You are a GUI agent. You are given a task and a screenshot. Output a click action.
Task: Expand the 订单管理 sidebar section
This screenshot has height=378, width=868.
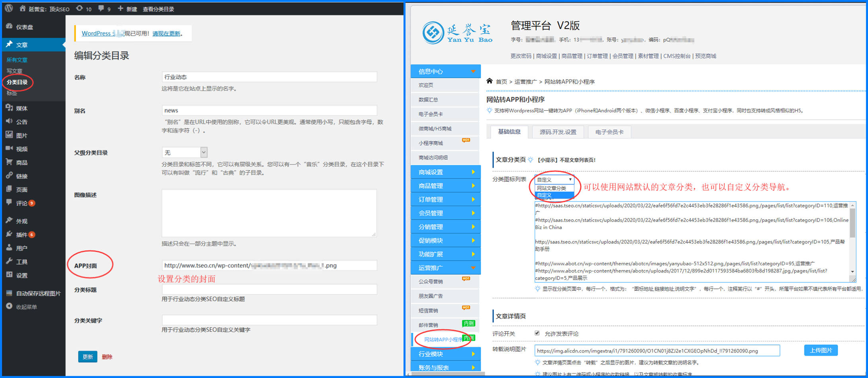pos(445,199)
